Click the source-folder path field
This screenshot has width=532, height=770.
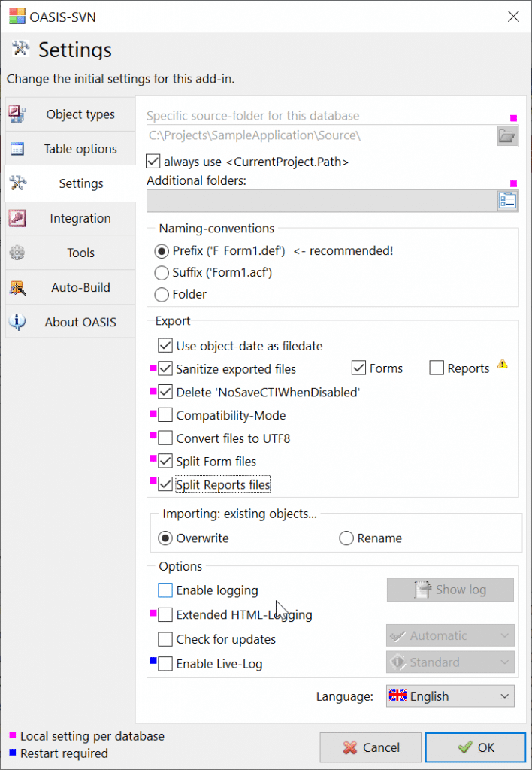click(x=322, y=136)
